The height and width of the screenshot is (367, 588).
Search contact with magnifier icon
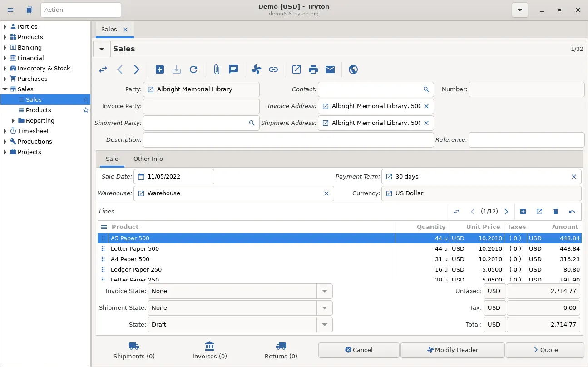[426, 89]
